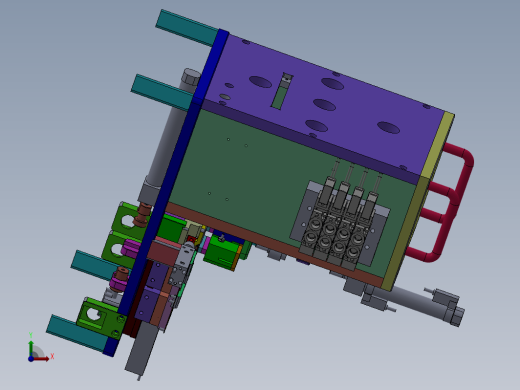
Task: Select the second teal rail from the top
Action: click(x=163, y=92)
